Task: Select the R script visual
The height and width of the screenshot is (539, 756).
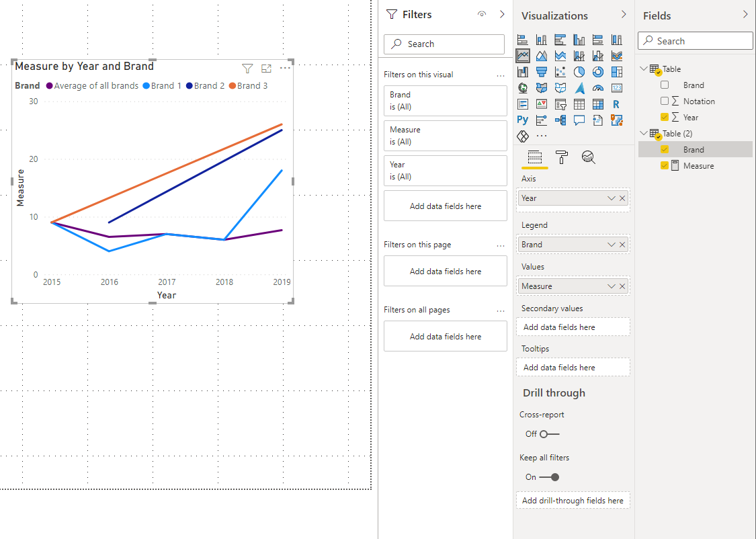Action: (x=617, y=103)
